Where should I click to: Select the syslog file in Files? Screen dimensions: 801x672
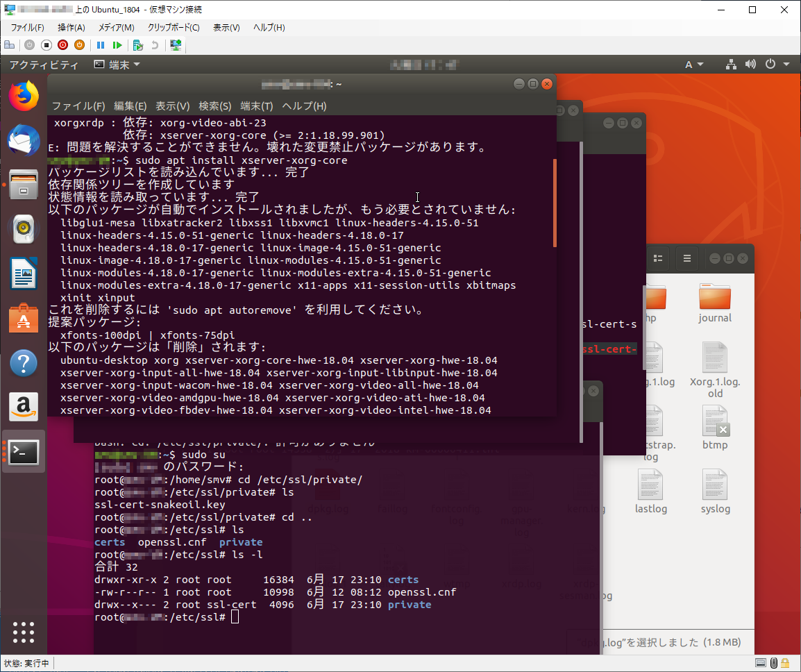715,492
